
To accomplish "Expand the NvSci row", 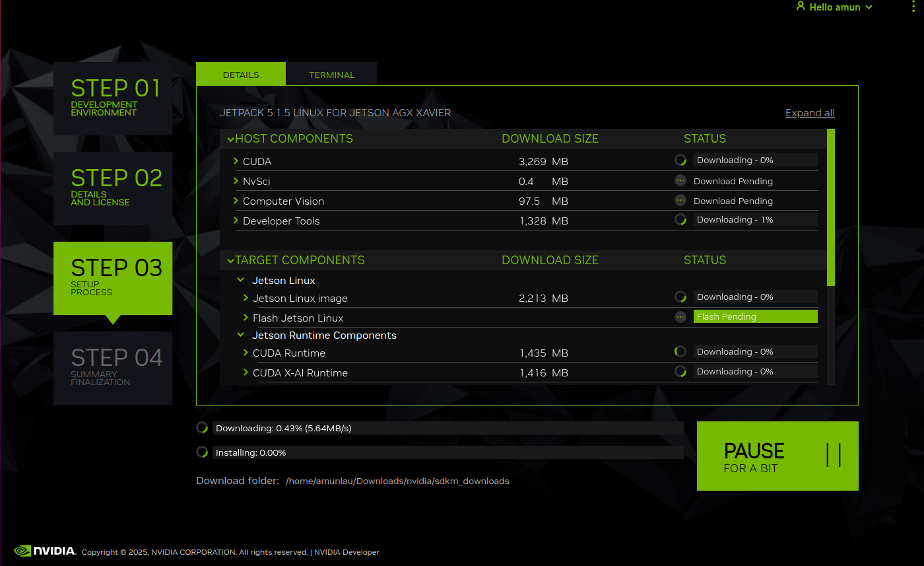I will click(x=236, y=181).
